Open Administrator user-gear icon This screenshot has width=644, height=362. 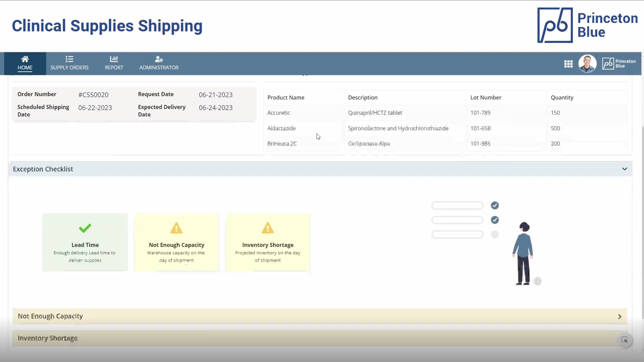[x=159, y=59]
